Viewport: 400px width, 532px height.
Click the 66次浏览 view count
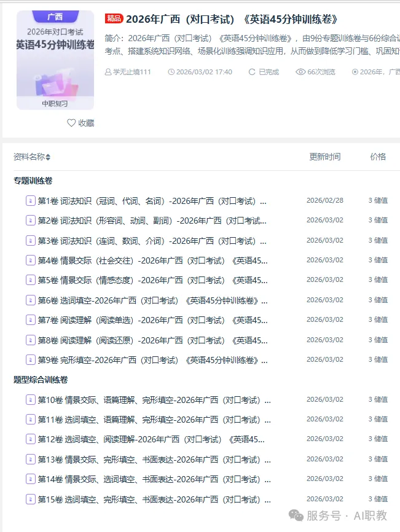(x=321, y=72)
